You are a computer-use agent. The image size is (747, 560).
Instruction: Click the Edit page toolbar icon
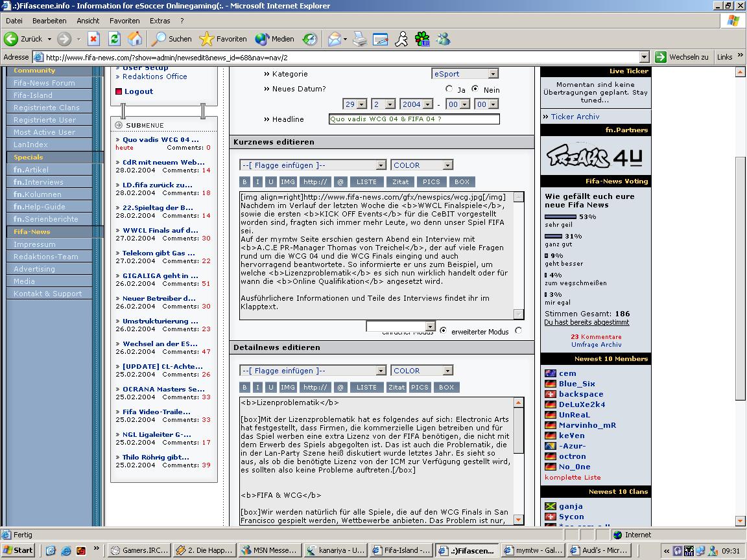pyautogui.click(x=380, y=39)
